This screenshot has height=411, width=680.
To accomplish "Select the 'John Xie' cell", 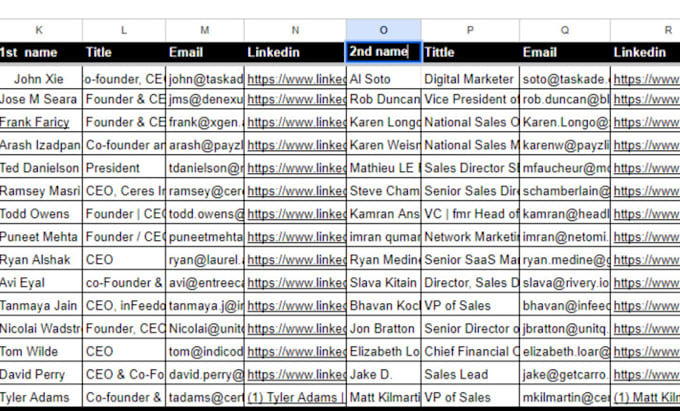I will (x=40, y=78).
